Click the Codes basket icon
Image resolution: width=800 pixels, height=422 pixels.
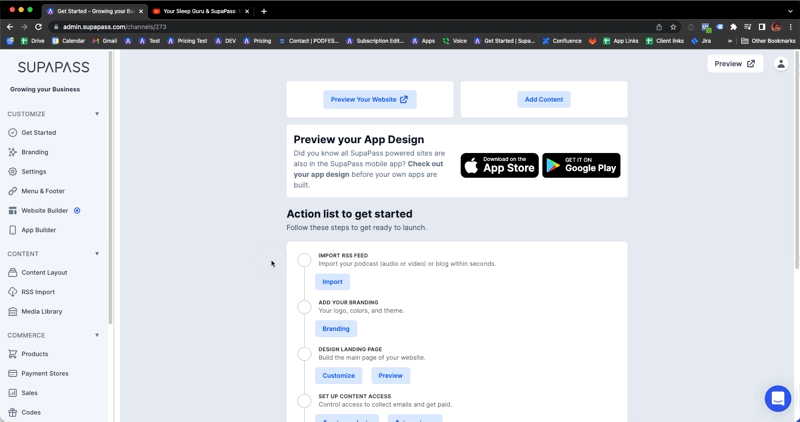click(x=13, y=412)
